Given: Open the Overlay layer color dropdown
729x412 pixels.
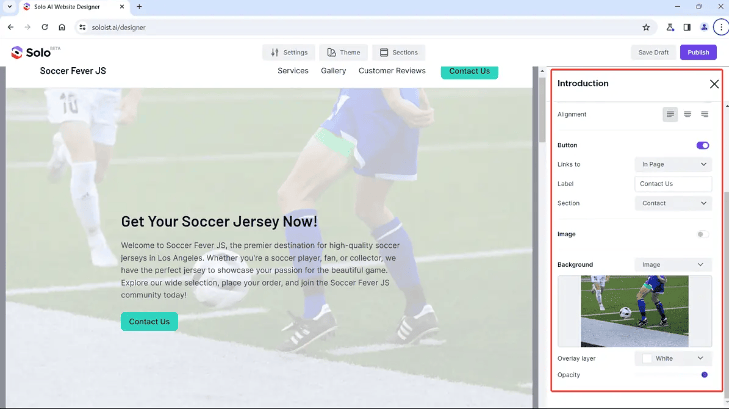Looking at the screenshot, I should click(673, 358).
